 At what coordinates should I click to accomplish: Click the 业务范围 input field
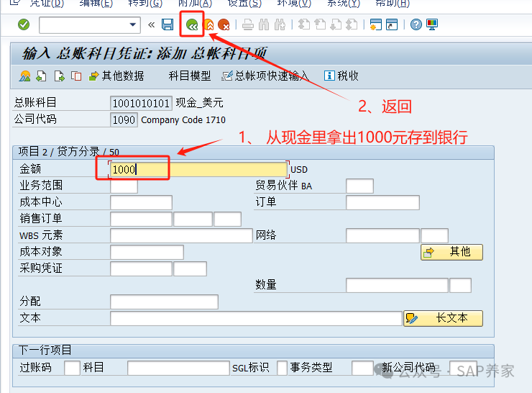point(124,186)
